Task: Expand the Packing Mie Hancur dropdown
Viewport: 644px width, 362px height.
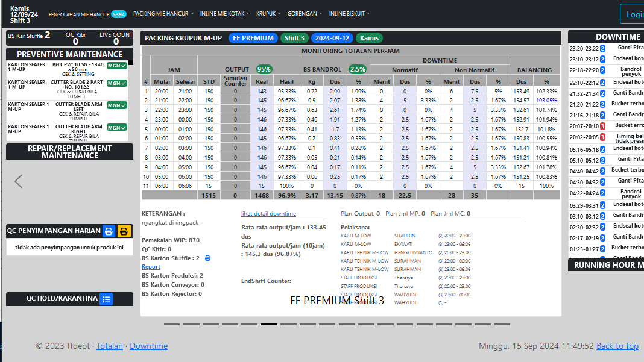Action: coord(163,13)
